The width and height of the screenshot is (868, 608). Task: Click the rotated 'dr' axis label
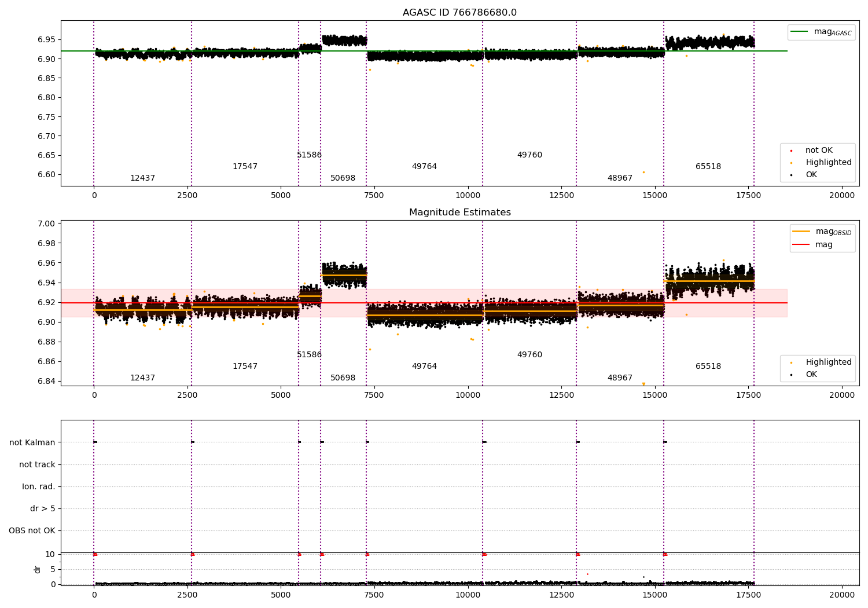38,569
